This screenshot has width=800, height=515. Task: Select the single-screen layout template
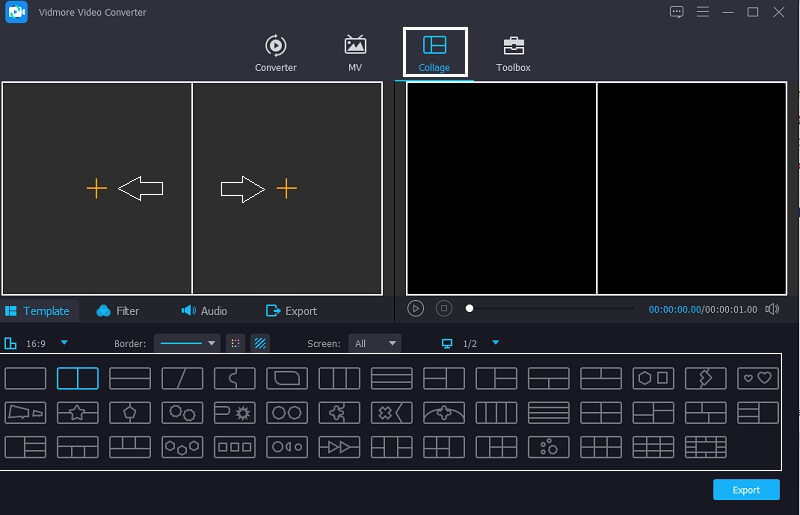click(26, 378)
